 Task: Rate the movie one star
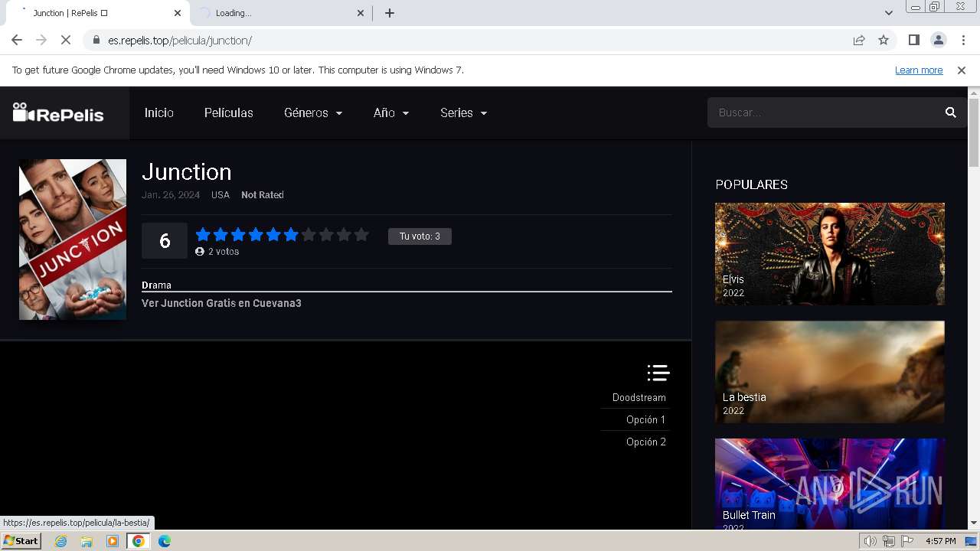point(203,235)
